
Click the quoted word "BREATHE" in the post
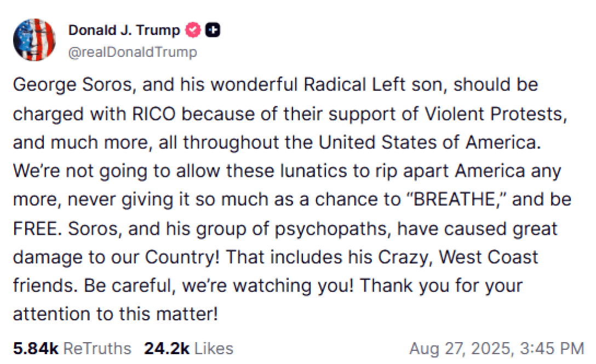[455, 200]
